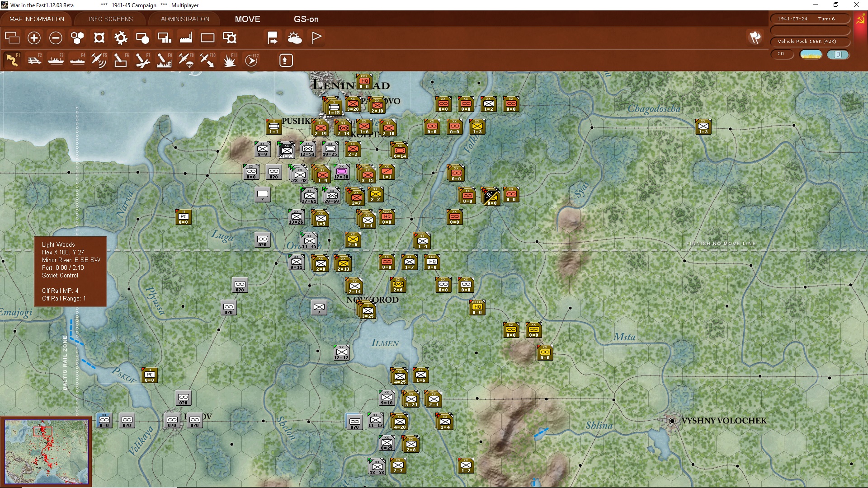Click the Vyshny Volochek city marker

672,421
